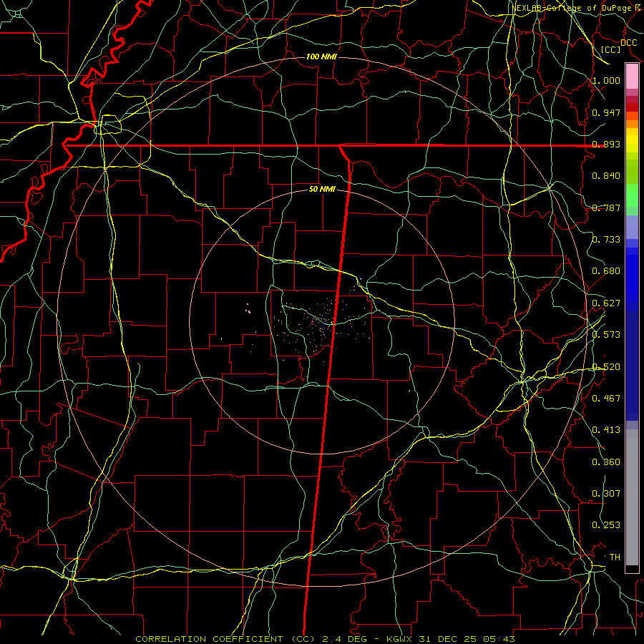Screen dimensions: 644x644
Task: Pick the lavender legend swatch
Action: pos(632,228)
